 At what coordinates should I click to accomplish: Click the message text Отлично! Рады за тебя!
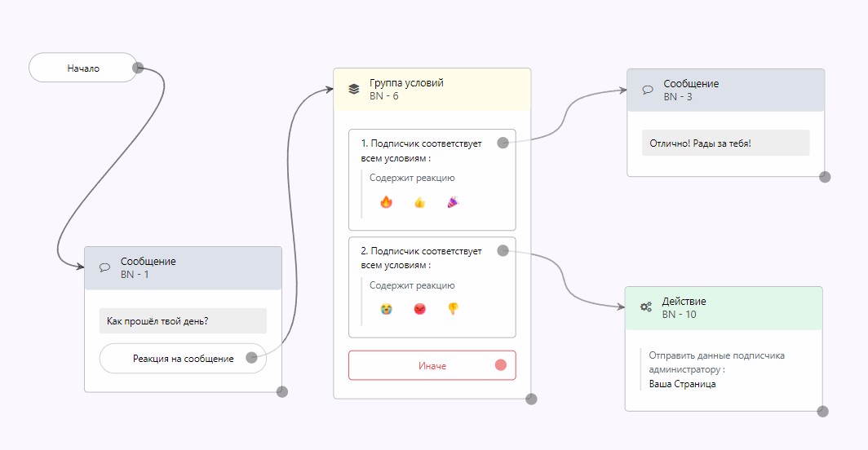pyautogui.click(x=700, y=143)
